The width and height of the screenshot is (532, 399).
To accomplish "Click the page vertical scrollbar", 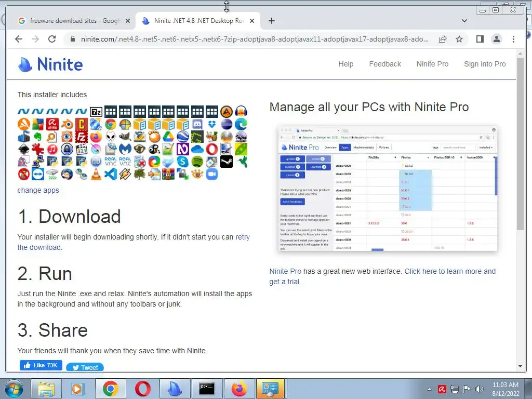I will pos(520,144).
